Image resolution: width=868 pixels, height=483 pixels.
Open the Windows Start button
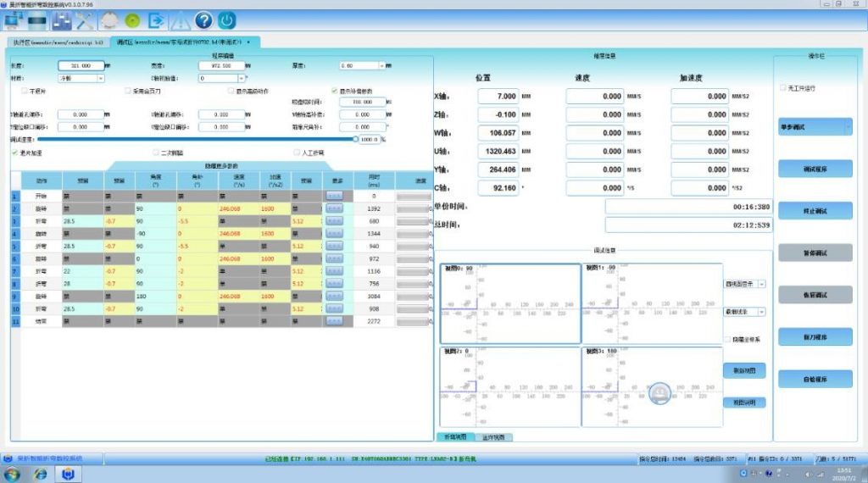pos(12,475)
